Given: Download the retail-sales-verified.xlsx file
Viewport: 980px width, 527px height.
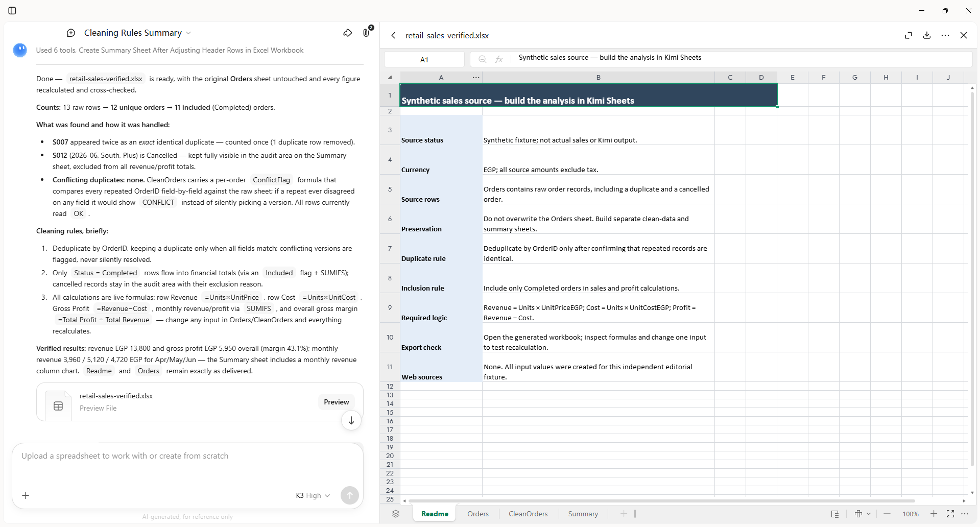Looking at the screenshot, I should coord(927,35).
